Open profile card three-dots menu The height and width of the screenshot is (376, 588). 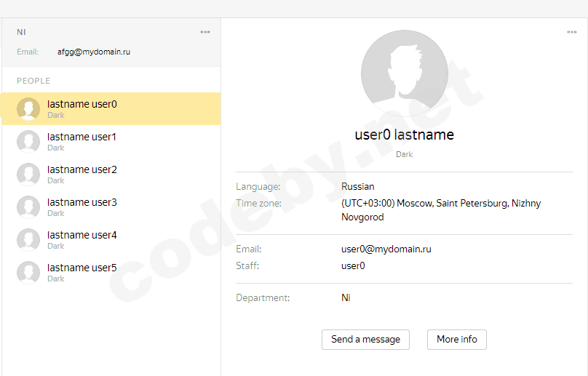tap(572, 32)
